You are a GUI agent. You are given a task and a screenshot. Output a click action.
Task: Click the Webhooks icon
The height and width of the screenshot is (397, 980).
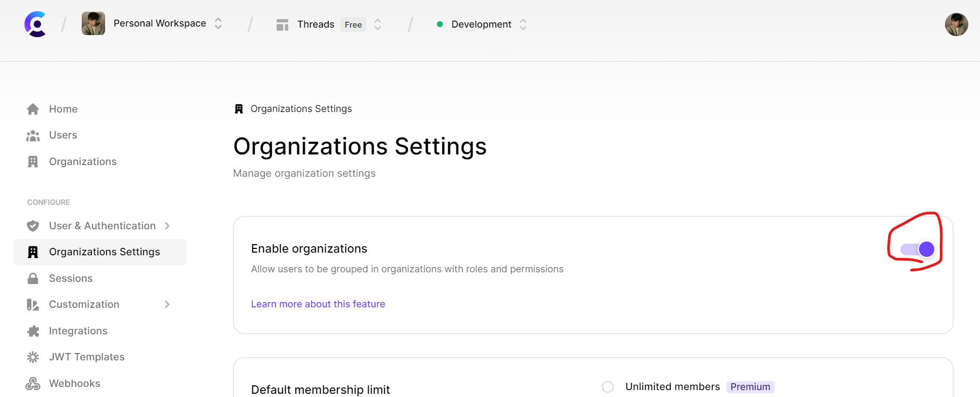click(x=33, y=384)
